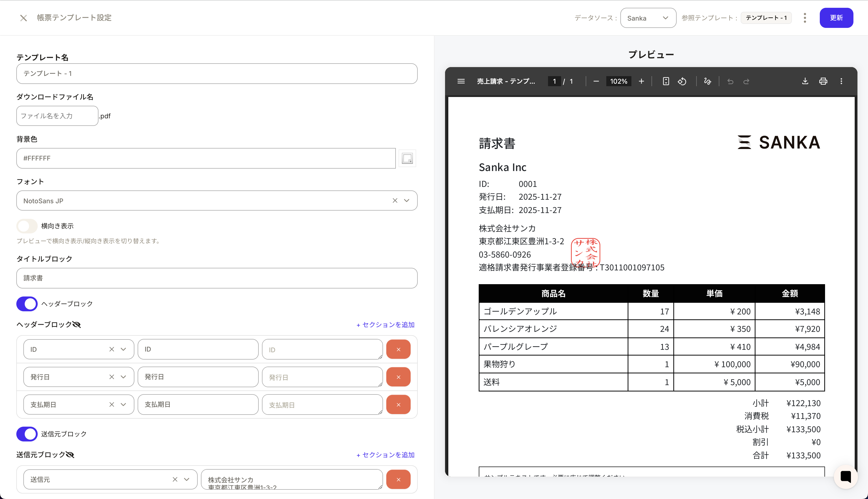Viewport: 868px width, 499px height.
Task: Open the chat support bubble
Action: point(845,476)
